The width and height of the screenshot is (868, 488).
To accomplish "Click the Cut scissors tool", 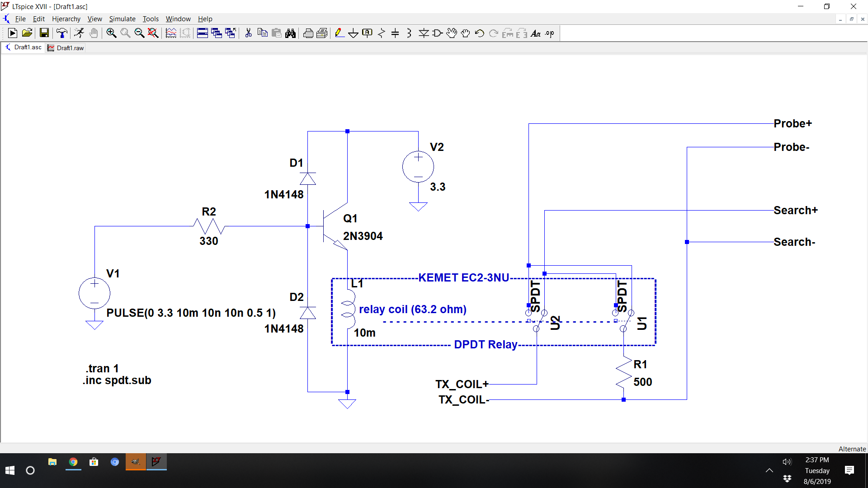I will 248,33.
